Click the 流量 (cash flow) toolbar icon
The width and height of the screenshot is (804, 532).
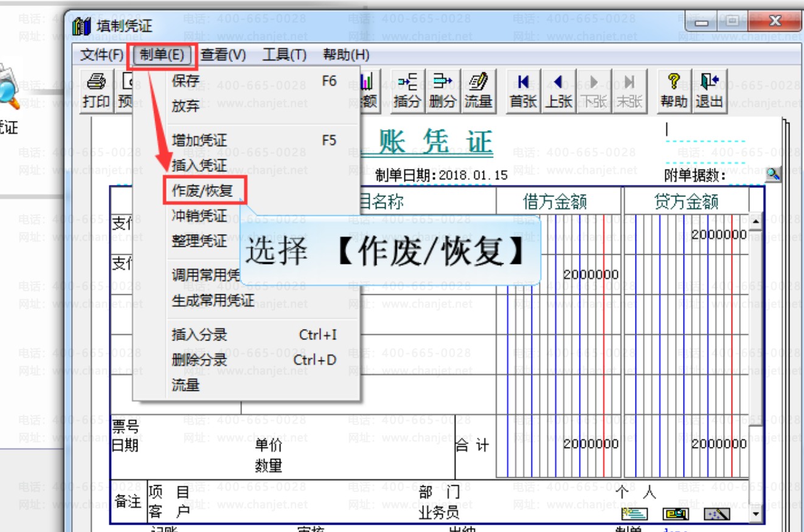[x=478, y=91]
